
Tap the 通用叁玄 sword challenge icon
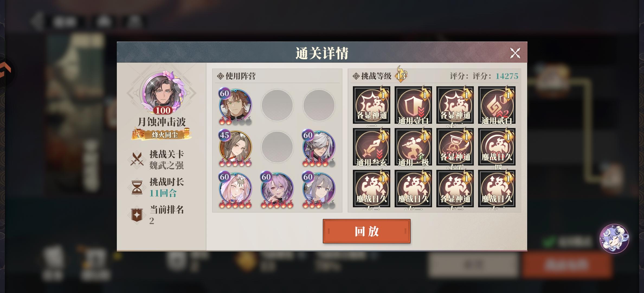point(371,147)
